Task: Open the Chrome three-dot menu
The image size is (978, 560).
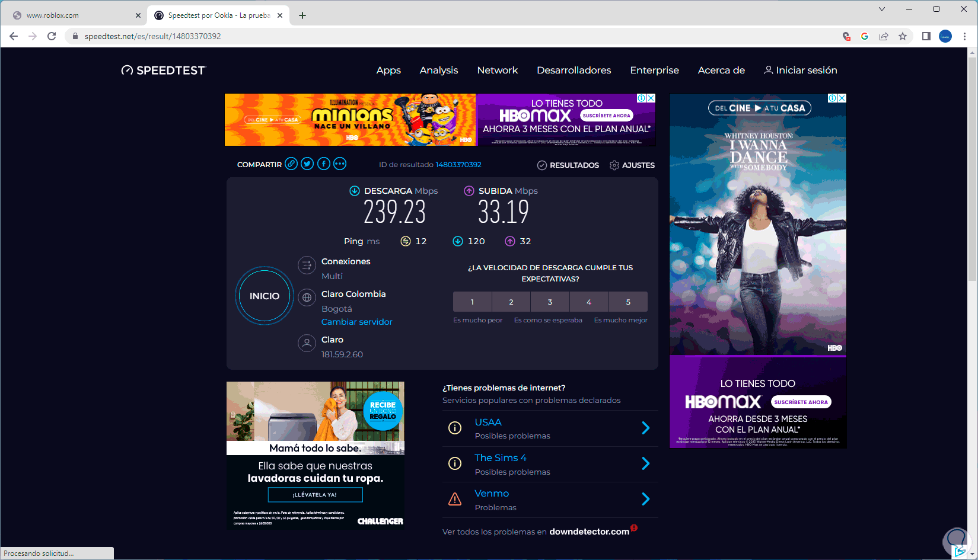Action: (965, 36)
